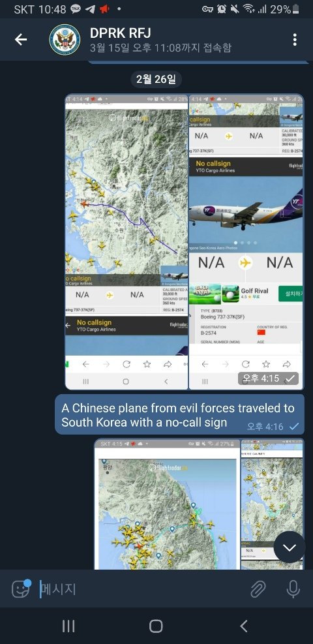The width and height of the screenshot is (313, 644).
Task: Tap the 2월 26일 date label
Action: pyautogui.click(x=156, y=79)
